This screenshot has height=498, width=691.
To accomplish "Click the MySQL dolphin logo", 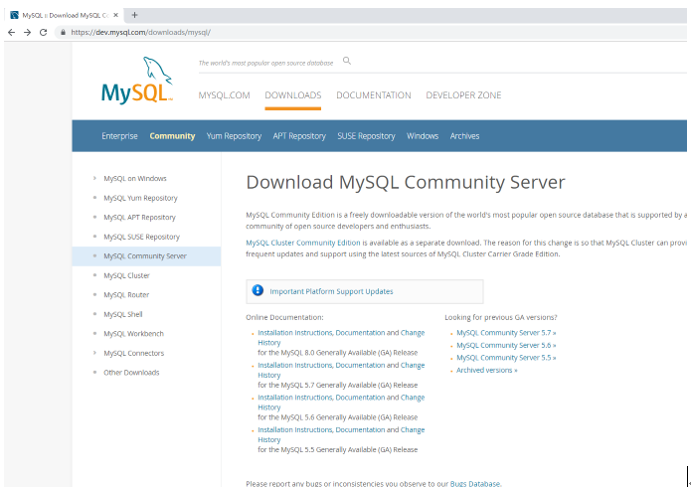I will pyautogui.click(x=137, y=81).
